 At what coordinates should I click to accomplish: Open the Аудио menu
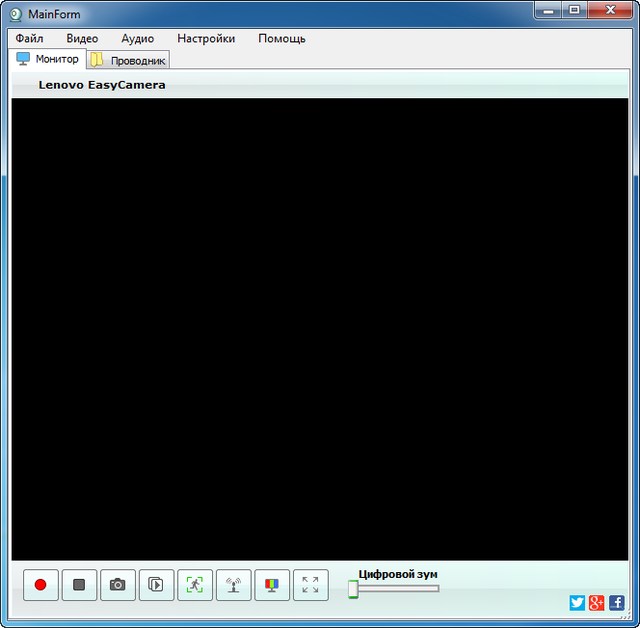[137, 38]
